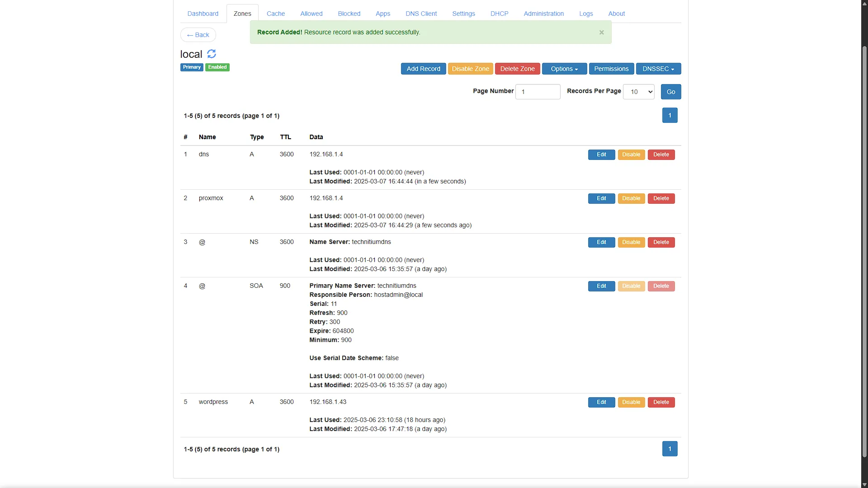868x488 pixels.
Task: Edit the SOA record
Action: click(602, 286)
